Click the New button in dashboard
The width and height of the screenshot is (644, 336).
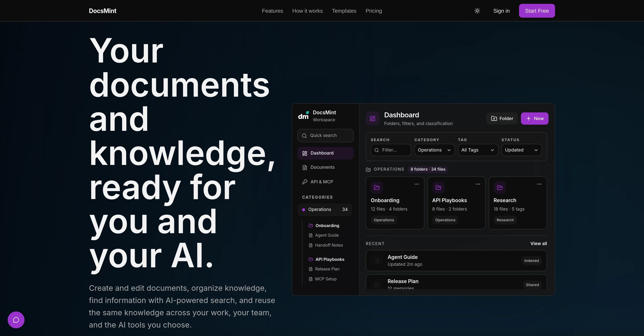pyautogui.click(x=535, y=118)
